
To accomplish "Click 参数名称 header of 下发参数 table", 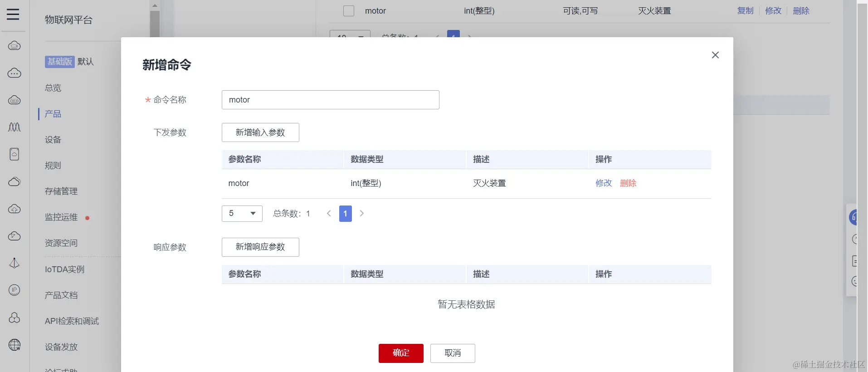I will (244, 159).
